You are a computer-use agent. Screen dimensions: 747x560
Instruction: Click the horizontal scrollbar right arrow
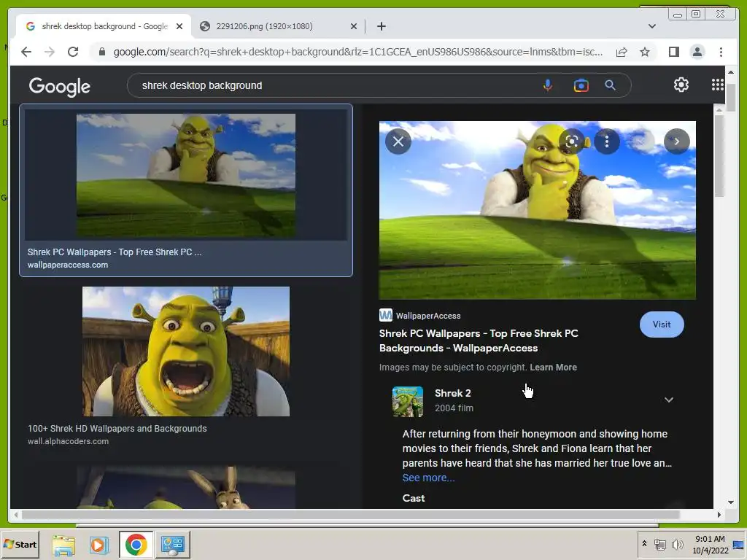(719, 515)
